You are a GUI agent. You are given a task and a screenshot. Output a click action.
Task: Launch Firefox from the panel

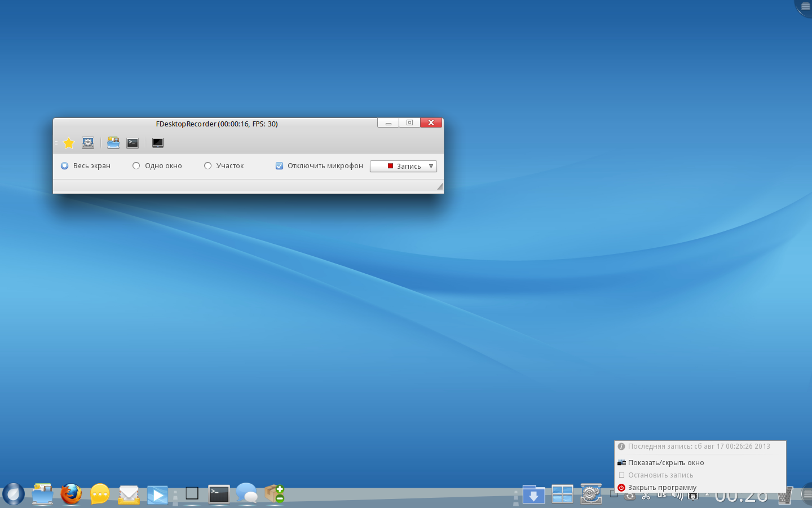[71, 494]
